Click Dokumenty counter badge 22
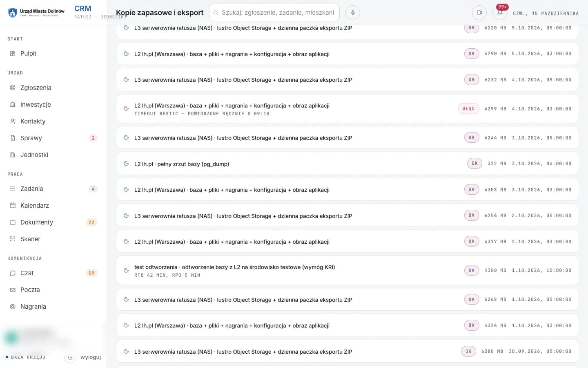 tap(91, 222)
